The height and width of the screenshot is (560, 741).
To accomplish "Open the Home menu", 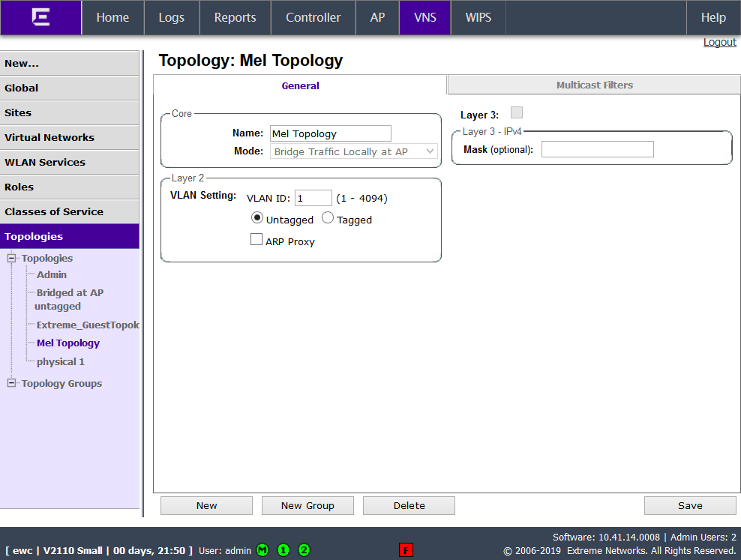I will [x=112, y=17].
